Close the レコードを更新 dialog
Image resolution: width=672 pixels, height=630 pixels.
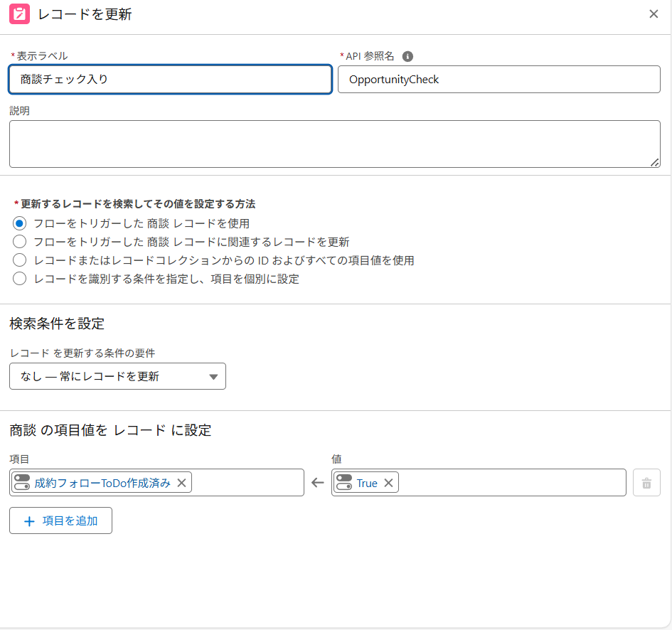654,14
